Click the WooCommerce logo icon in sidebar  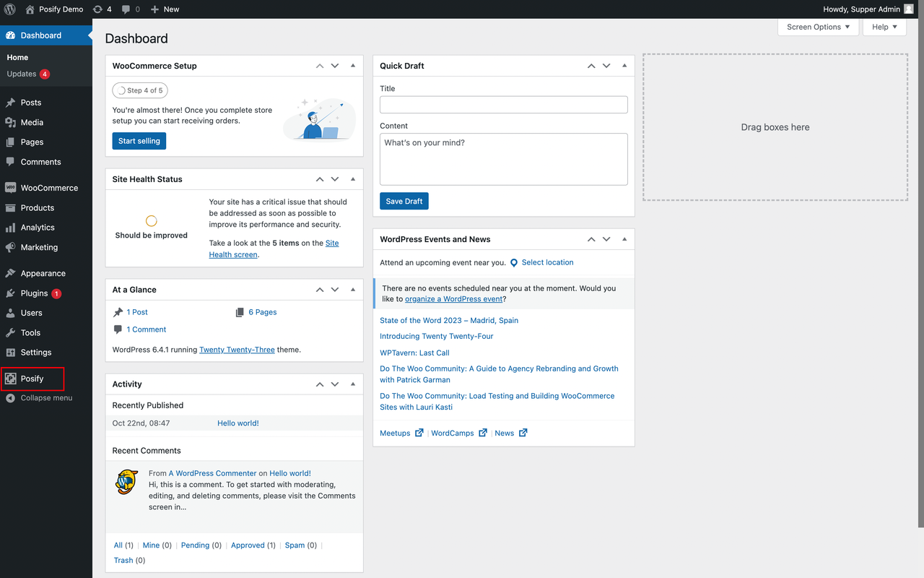click(10, 188)
